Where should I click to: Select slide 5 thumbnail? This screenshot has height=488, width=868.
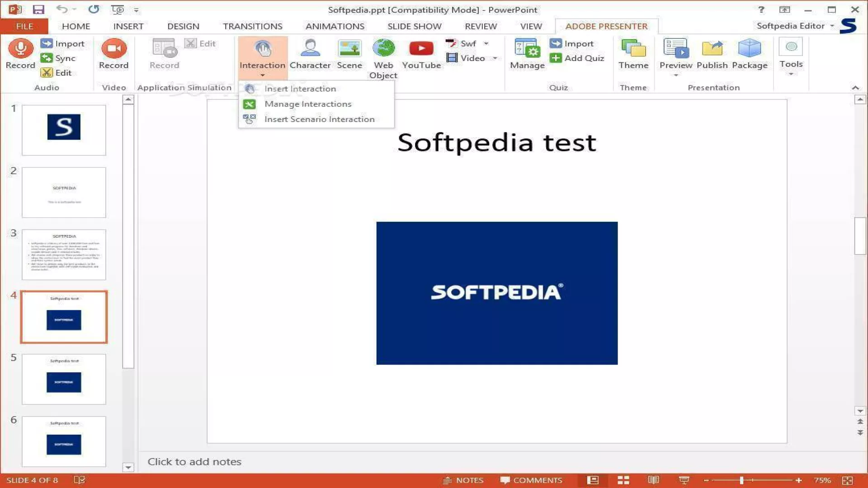[x=64, y=379]
